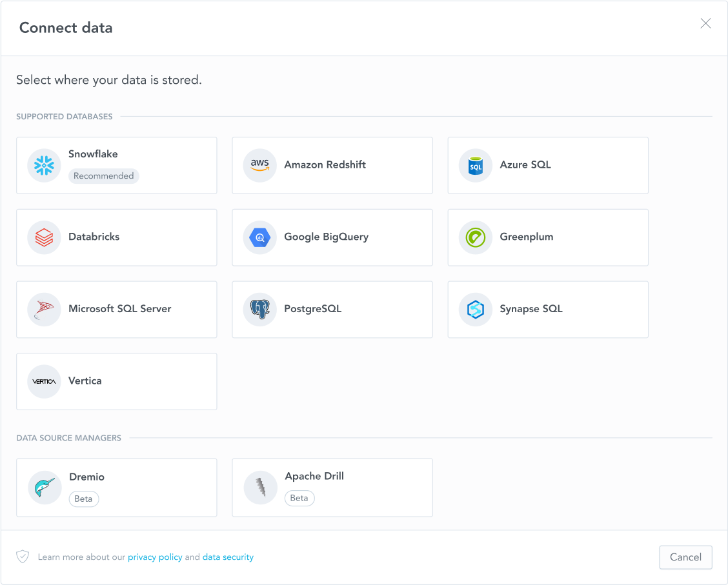Click the Snowflake snowflake logo icon
This screenshot has width=728, height=585.
pyautogui.click(x=44, y=165)
